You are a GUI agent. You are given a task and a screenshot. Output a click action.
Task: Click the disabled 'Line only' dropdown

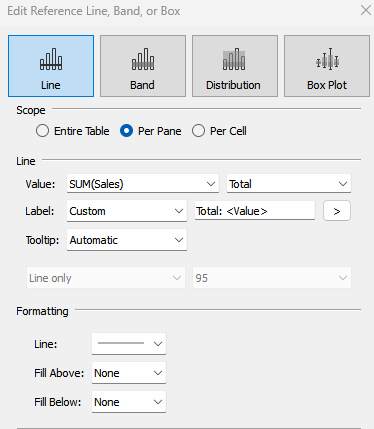pos(106,278)
